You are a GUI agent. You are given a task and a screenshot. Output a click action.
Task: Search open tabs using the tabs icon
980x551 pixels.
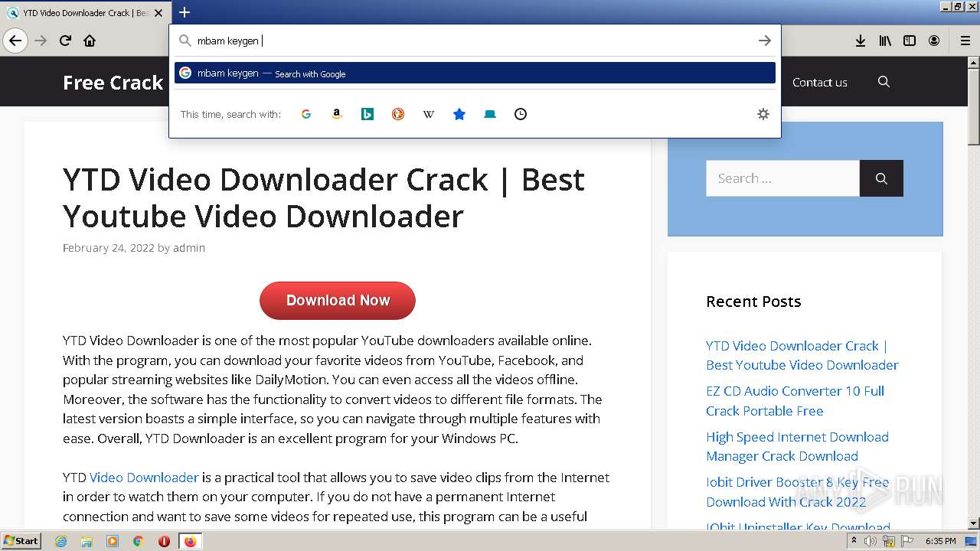[x=490, y=114]
